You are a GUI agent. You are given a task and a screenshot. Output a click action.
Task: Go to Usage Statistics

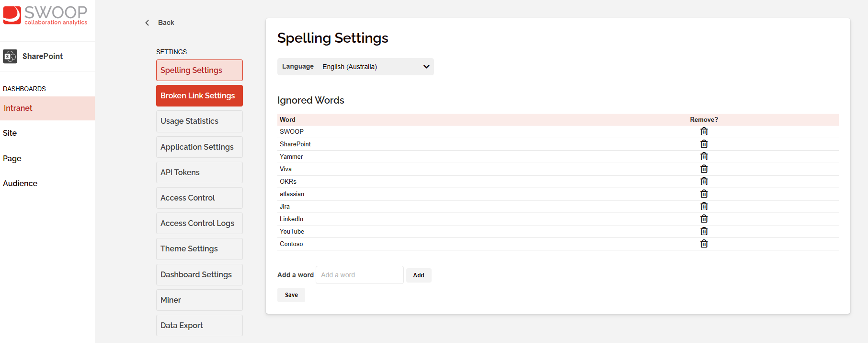pyautogui.click(x=199, y=121)
